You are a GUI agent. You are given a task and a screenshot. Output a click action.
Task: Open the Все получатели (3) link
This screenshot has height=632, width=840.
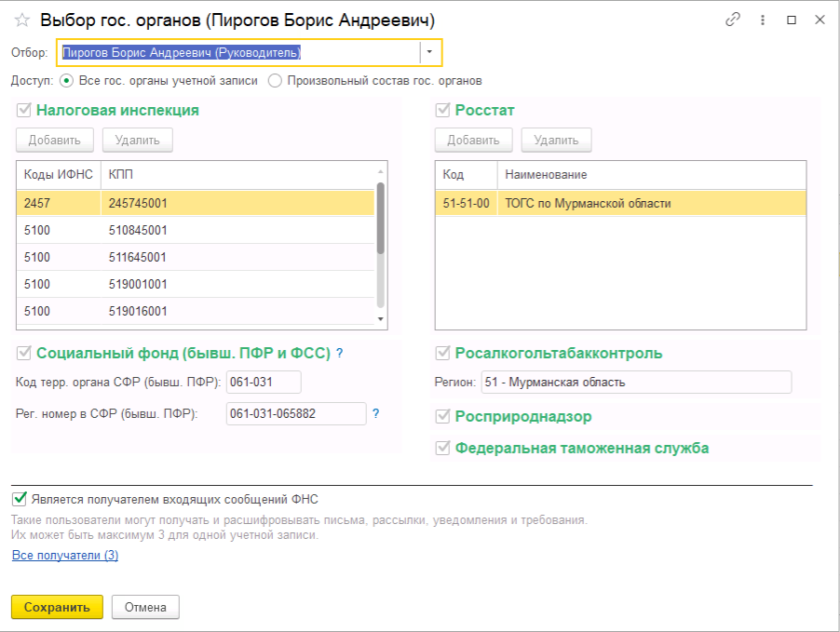[65, 556]
